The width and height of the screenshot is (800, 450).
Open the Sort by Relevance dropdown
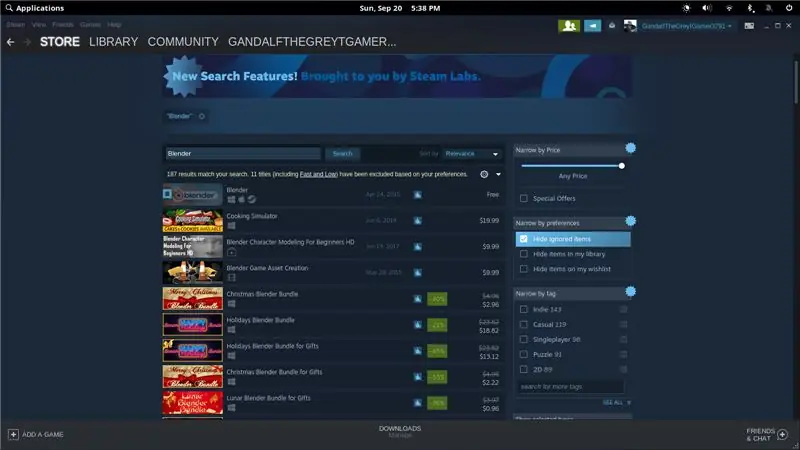471,154
